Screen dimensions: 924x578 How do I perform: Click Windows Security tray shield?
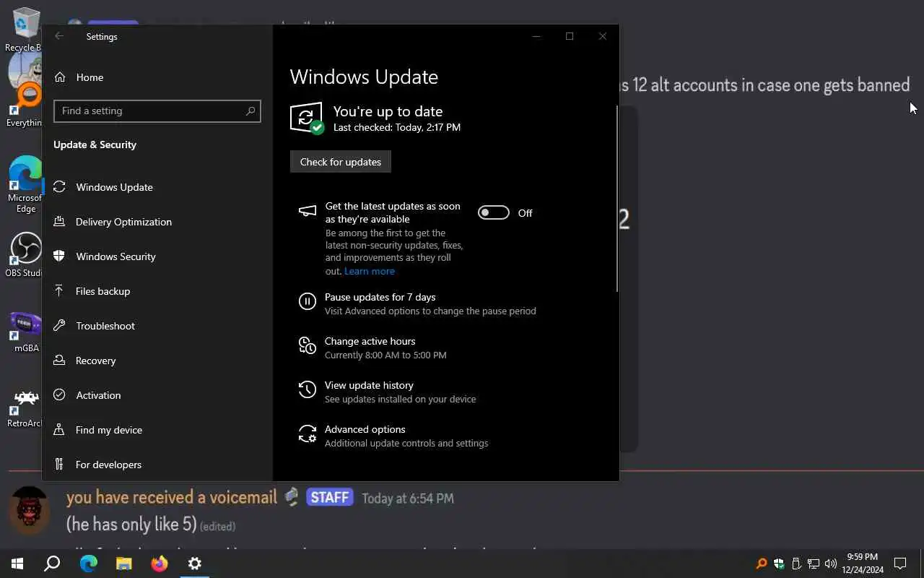779,564
